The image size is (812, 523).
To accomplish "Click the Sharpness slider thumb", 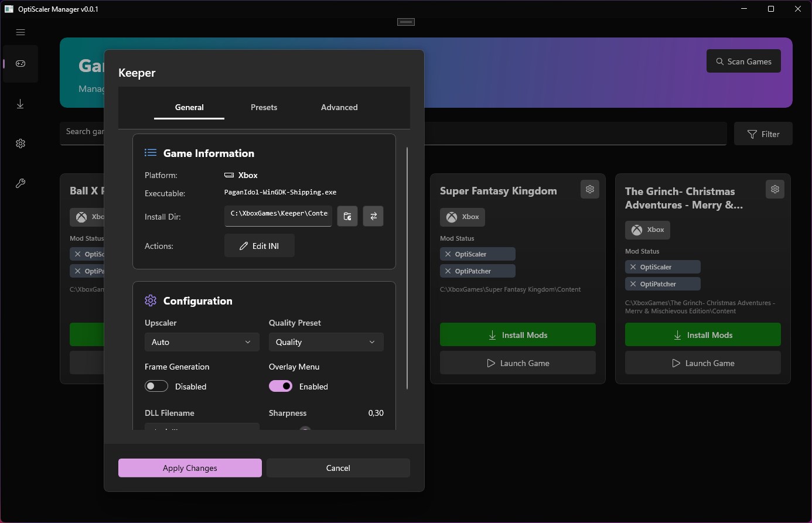I will pyautogui.click(x=305, y=429).
